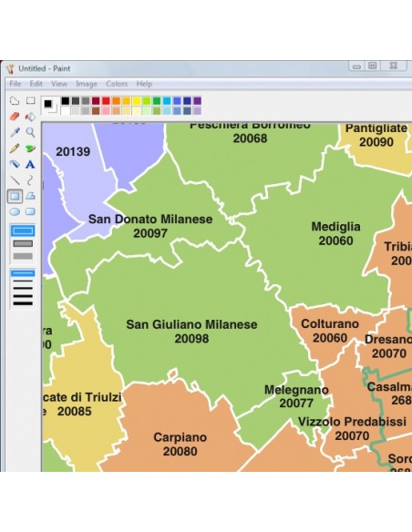
Task: Choose the Curve tool
Action: 31,180
